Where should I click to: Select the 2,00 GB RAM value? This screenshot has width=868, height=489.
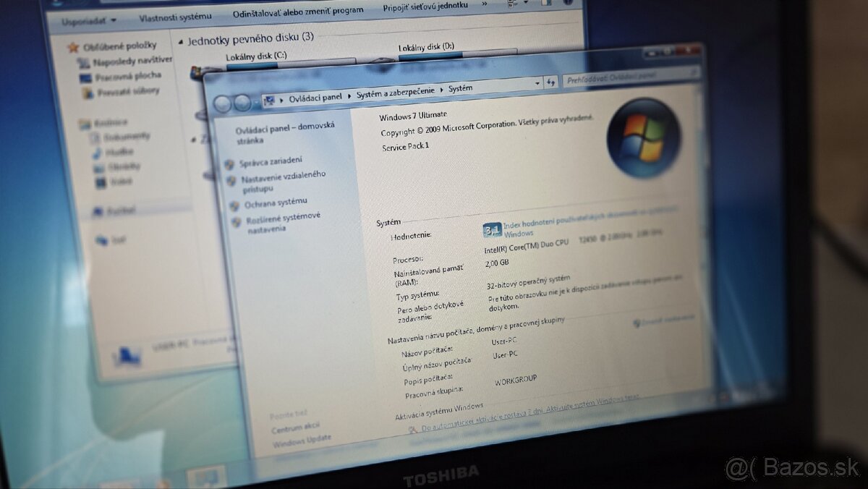[x=497, y=263]
